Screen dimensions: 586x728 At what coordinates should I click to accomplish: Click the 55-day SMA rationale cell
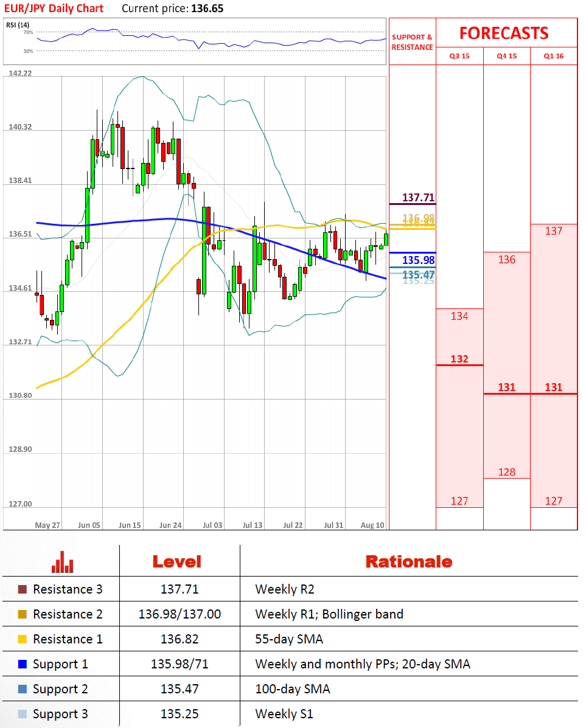(x=289, y=639)
